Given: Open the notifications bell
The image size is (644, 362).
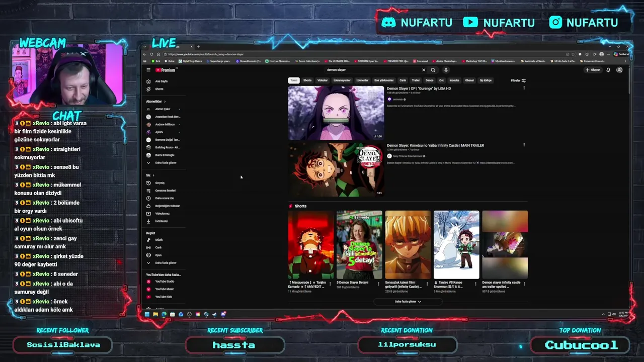Looking at the screenshot, I should click(x=608, y=70).
